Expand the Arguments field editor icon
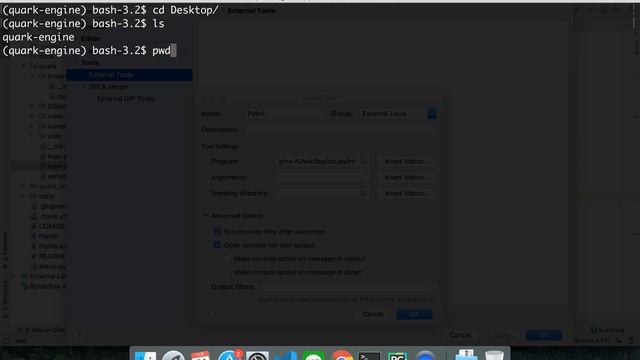Viewport: 640px width, 360px height. (363, 178)
